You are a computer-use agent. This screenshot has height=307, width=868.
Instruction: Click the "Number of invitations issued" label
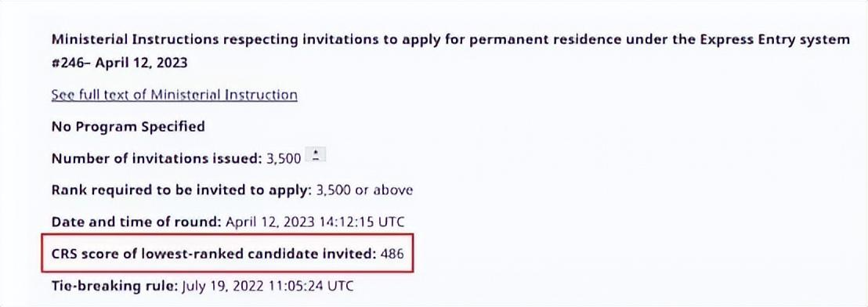pos(156,159)
